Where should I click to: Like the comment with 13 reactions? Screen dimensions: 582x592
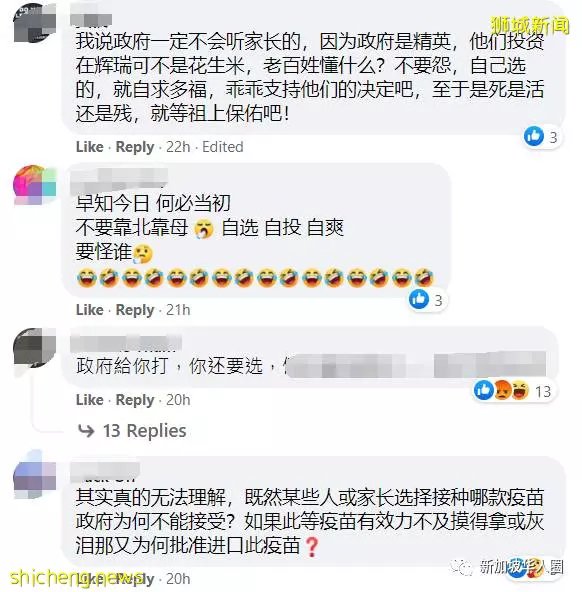[x=89, y=400]
